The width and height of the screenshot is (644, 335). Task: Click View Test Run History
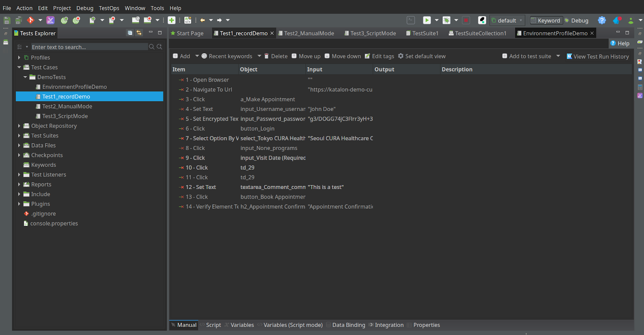click(597, 56)
